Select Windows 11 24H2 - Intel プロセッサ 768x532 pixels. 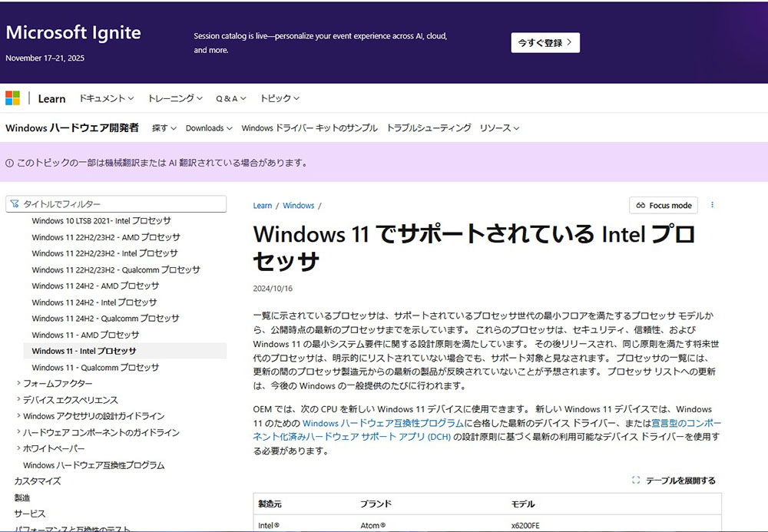click(94, 302)
